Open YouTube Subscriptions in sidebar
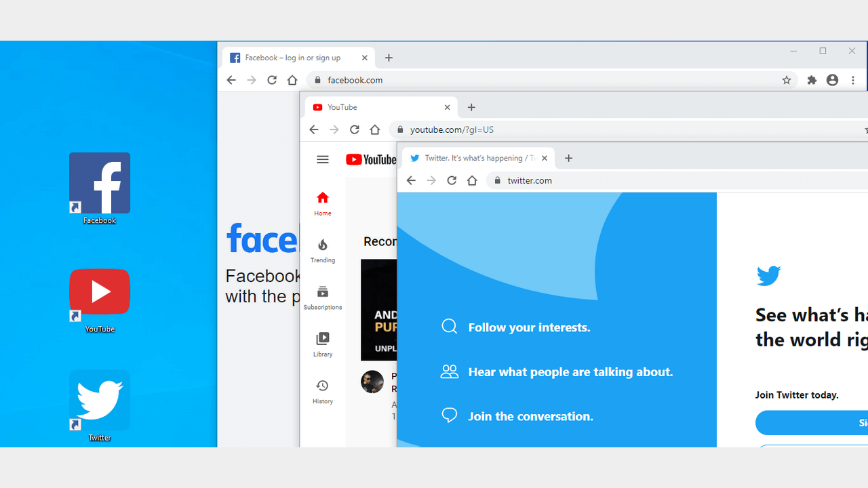The image size is (868, 488). click(x=323, y=297)
